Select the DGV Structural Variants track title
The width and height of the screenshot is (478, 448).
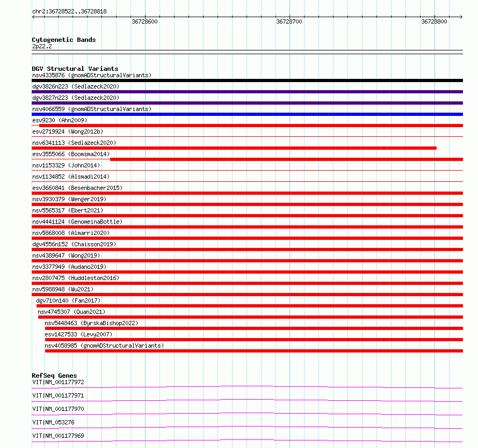tap(75, 69)
